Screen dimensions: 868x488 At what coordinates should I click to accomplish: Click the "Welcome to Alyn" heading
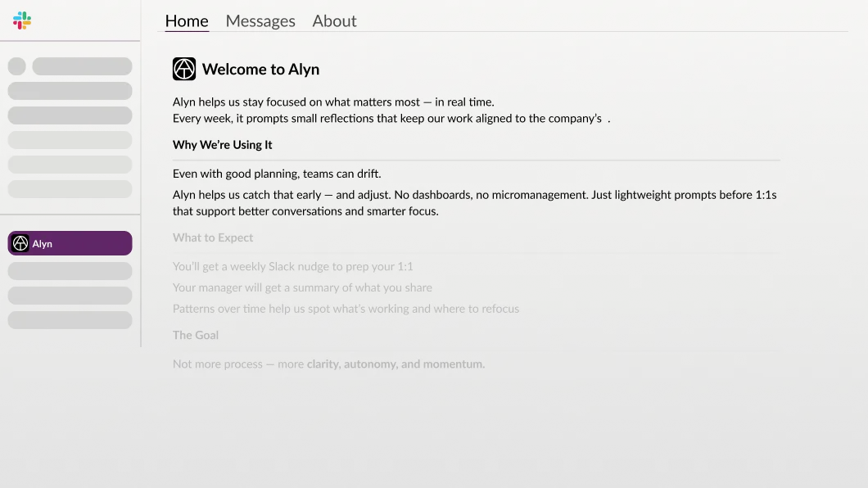click(x=260, y=70)
